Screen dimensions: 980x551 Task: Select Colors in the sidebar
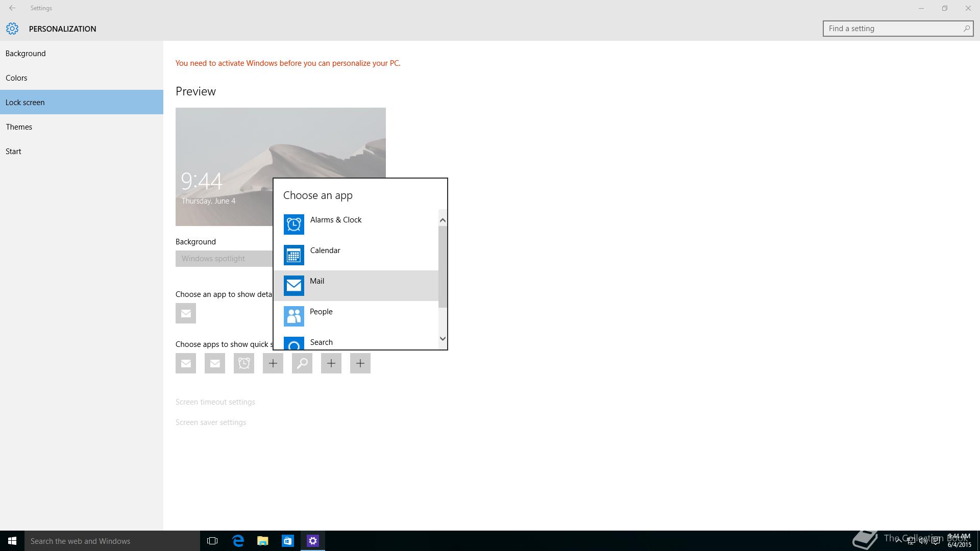(82, 78)
